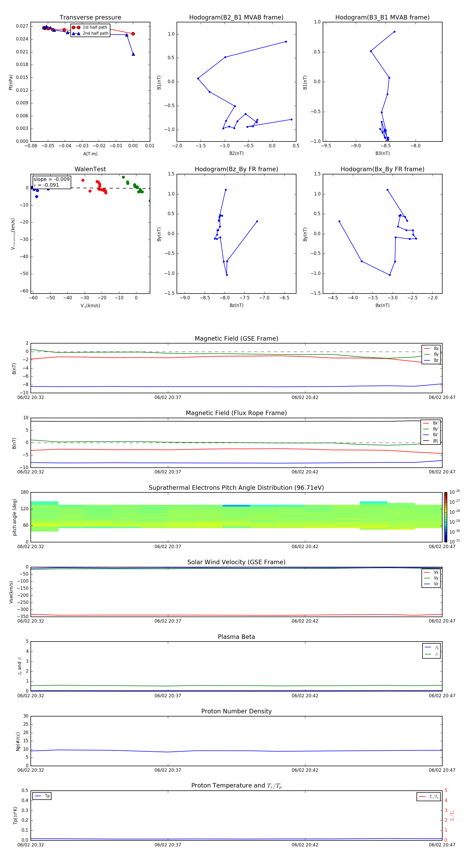Click the '2nd half path' legend entry
The height and width of the screenshot is (868, 473).
coord(90,33)
